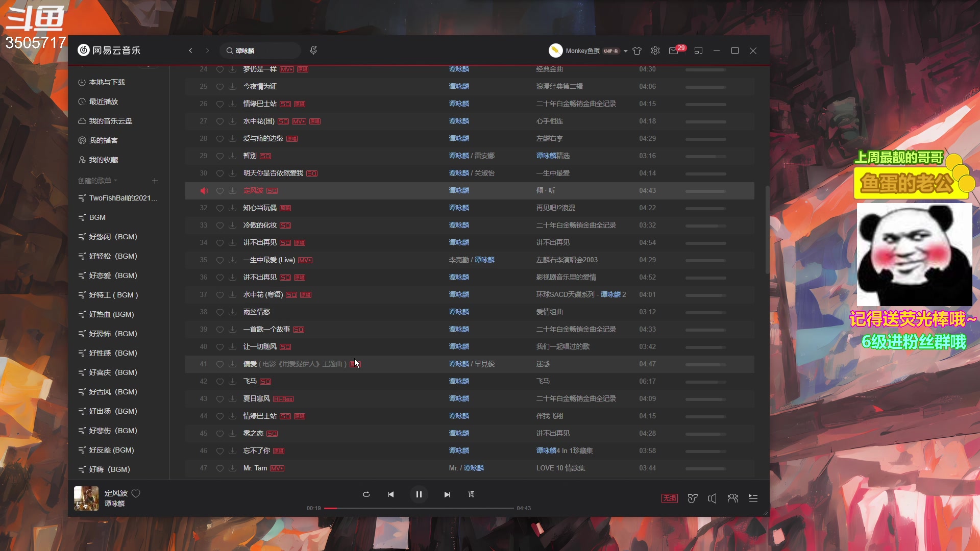Open the message inbox with 29 notifications
This screenshot has width=980, height=551.
[674, 51]
